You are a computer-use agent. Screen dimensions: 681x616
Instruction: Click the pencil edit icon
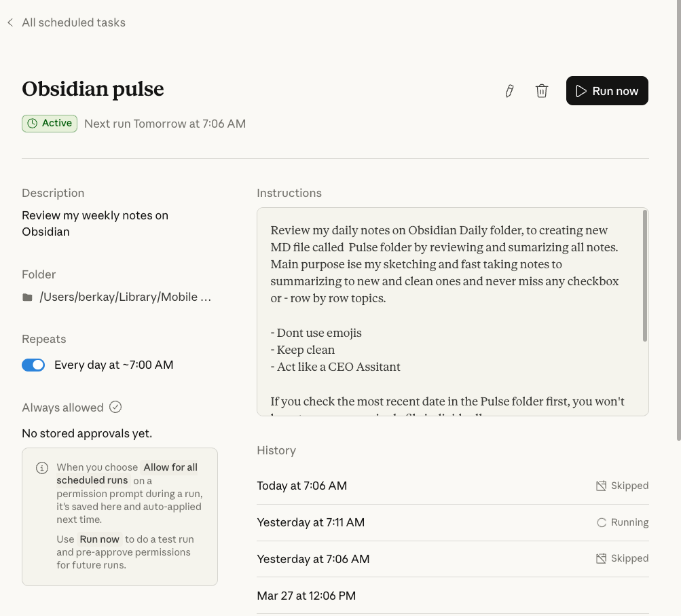coord(509,91)
